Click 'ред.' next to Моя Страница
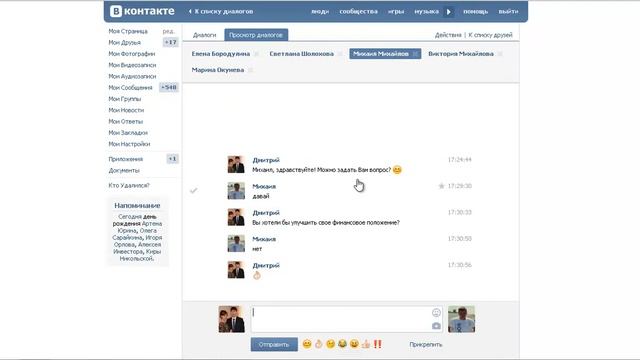 tap(168, 31)
